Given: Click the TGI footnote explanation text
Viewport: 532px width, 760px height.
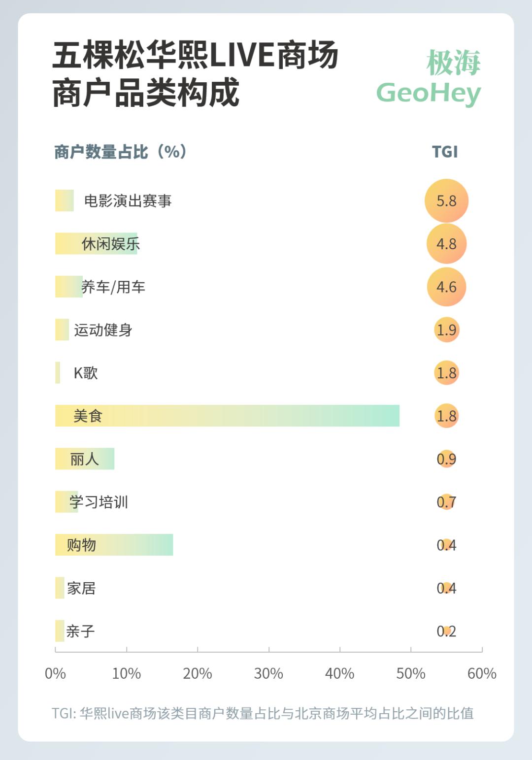Looking at the screenshot, I should pyautogui.click(x=263, y=713).
